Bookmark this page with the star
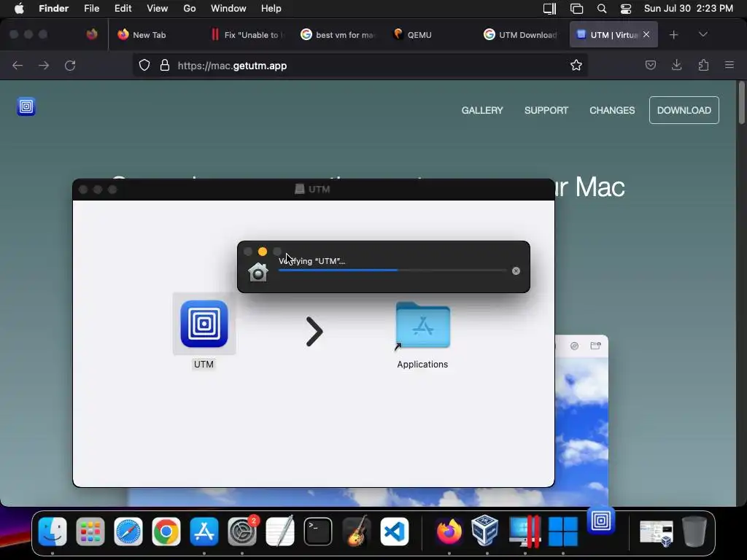Screen dimensions: 747x560 (x=576, y=65)
